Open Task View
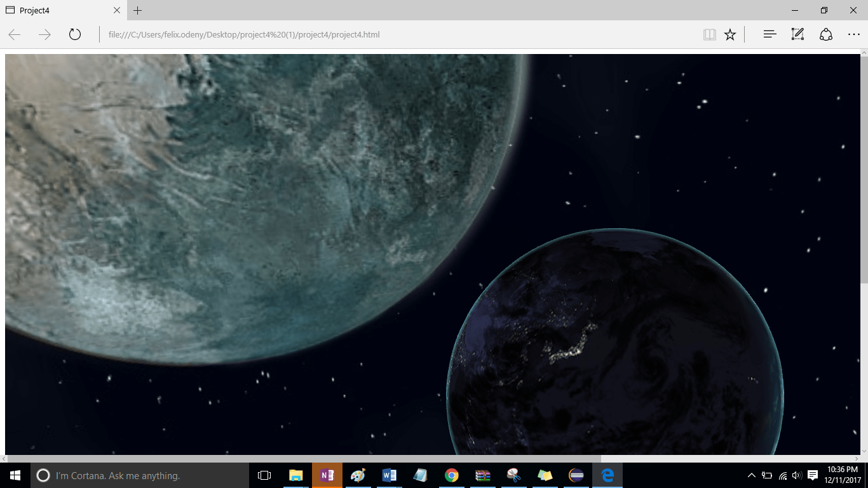This screenshot has width=868, height=488. 264,475
